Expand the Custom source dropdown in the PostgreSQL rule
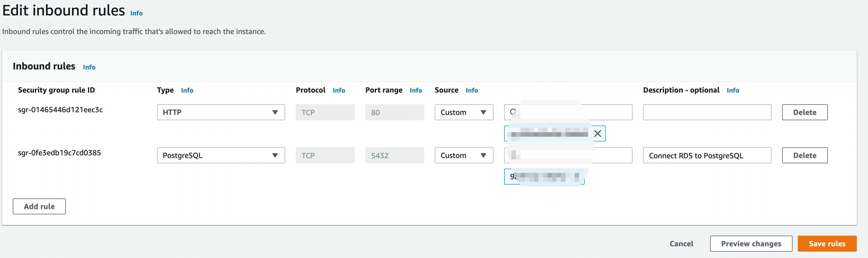The image size is (868, 258). pyautogui.click(x=464, y=156)
